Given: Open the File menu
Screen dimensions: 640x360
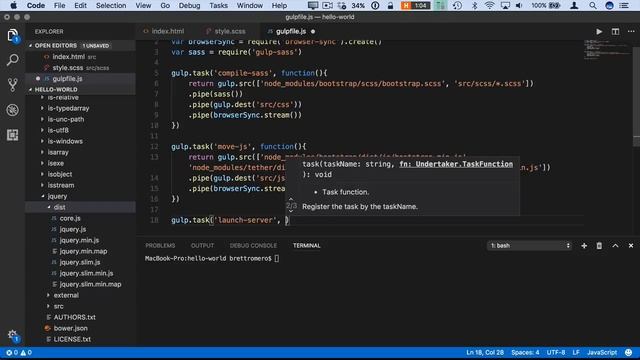Looking at the screenshot, I should coord(60,5).
